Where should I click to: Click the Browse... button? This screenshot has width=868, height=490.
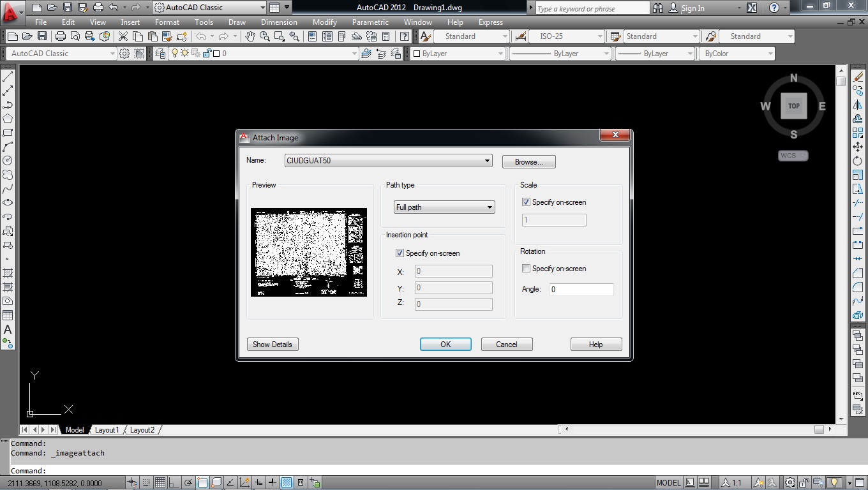528,162
